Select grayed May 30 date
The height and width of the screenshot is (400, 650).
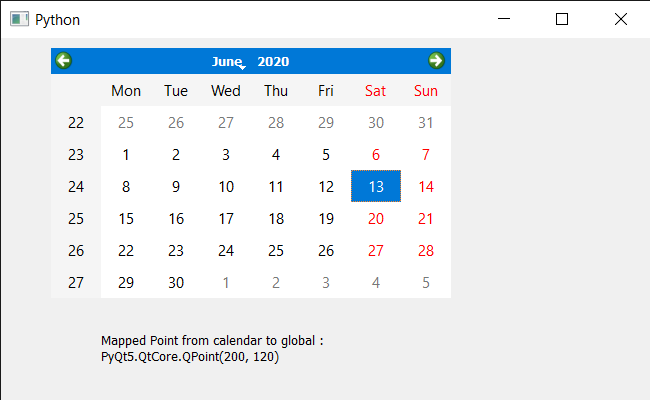pos(376,122)
